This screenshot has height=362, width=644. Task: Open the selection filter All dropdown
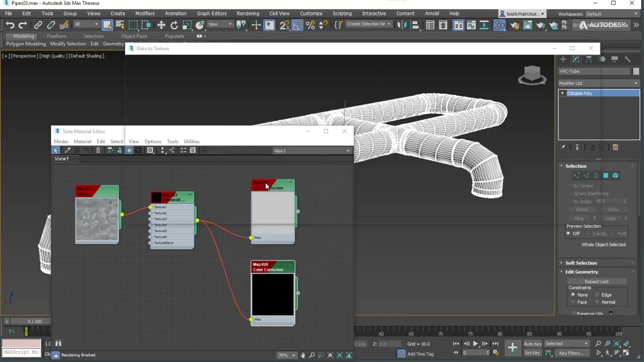coord(86,24)
